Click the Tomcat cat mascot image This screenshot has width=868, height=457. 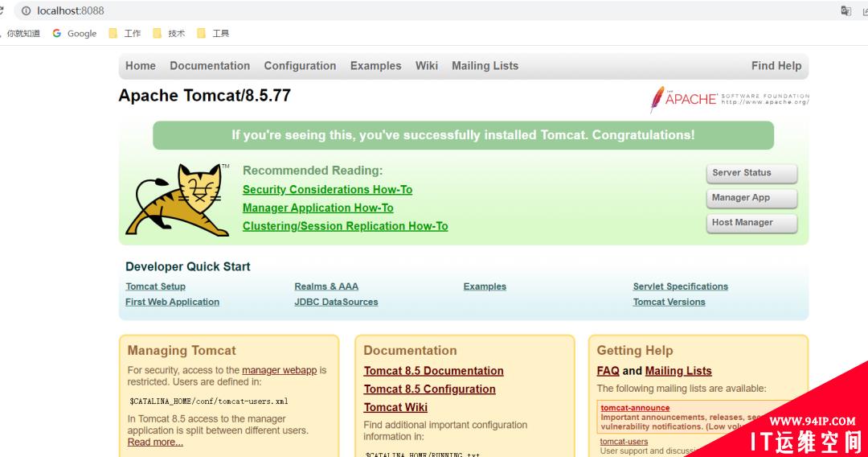click(178, 200)
